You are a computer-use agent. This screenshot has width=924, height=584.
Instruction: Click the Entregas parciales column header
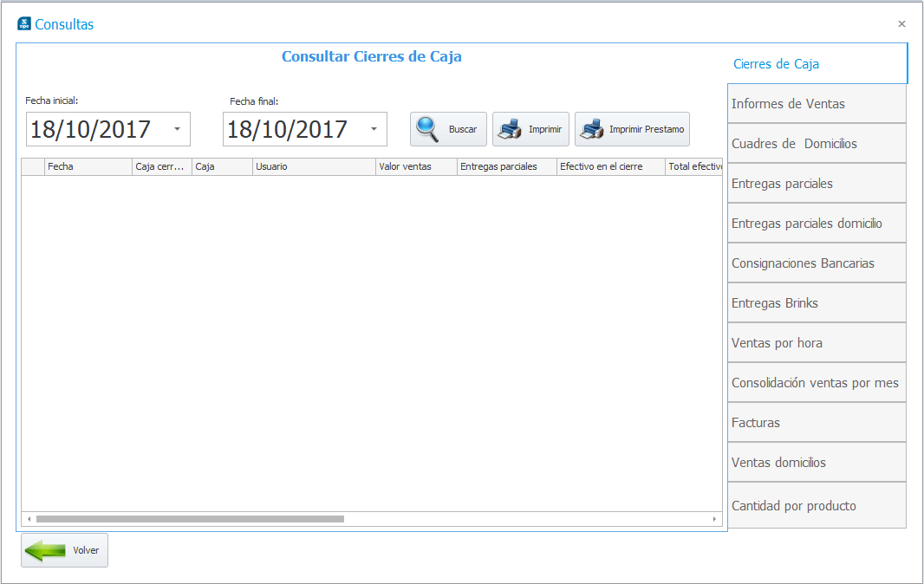[507, 166]
